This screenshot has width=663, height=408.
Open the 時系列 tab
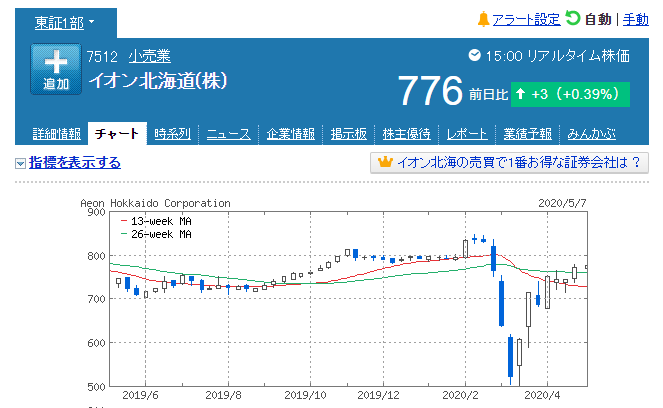pos(173,134)
